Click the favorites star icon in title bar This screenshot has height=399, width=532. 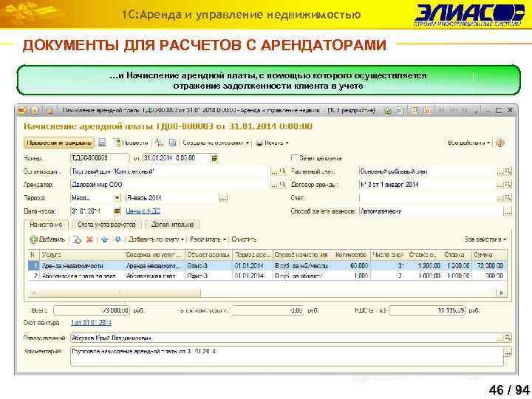click(x=50, y=110)
